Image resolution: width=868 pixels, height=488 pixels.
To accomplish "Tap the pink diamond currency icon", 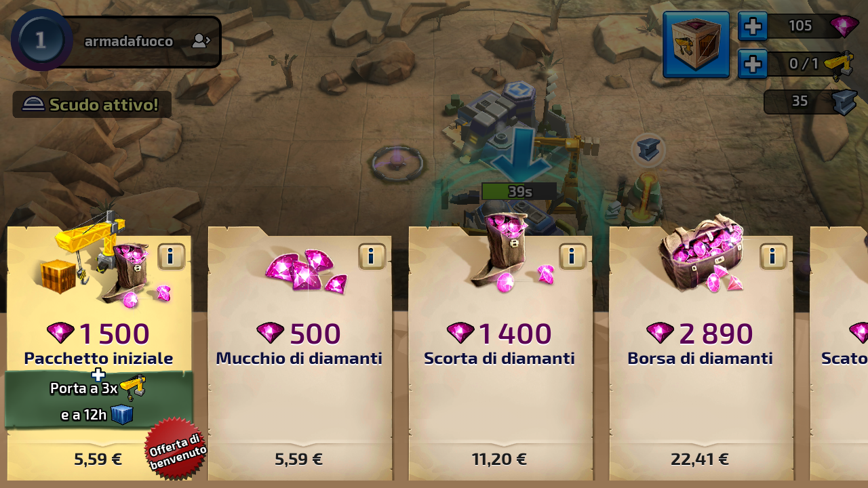I will [x=844, y=26].
